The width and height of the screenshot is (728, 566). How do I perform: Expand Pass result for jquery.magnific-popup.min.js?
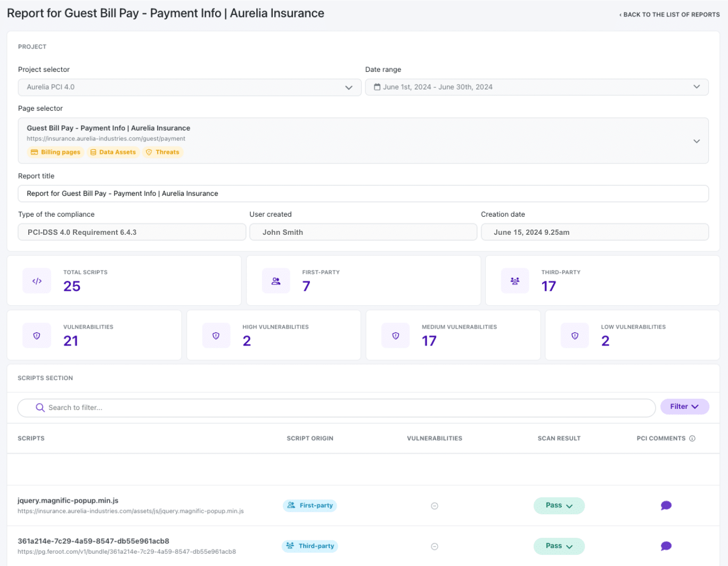pyautogui.click(x=559, y=505)
